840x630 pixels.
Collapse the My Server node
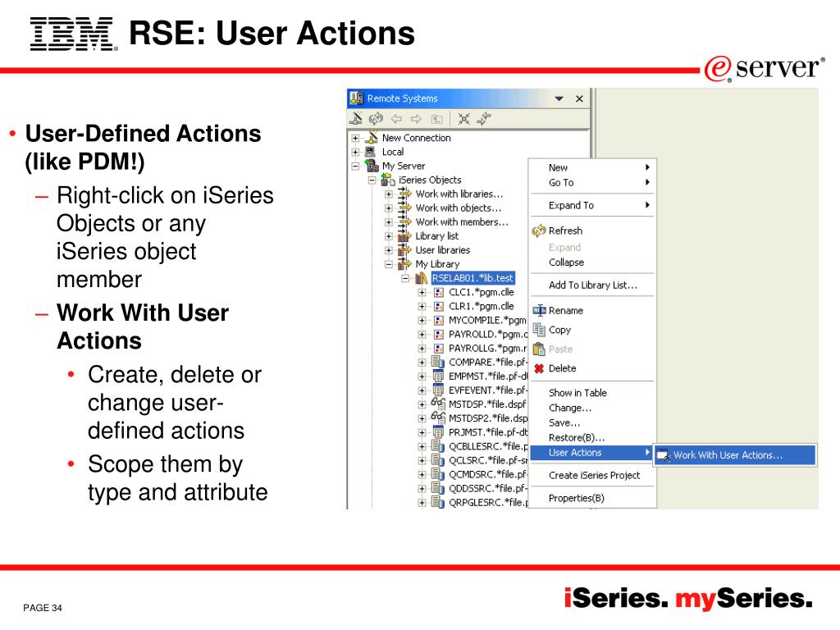coord(356,166)
